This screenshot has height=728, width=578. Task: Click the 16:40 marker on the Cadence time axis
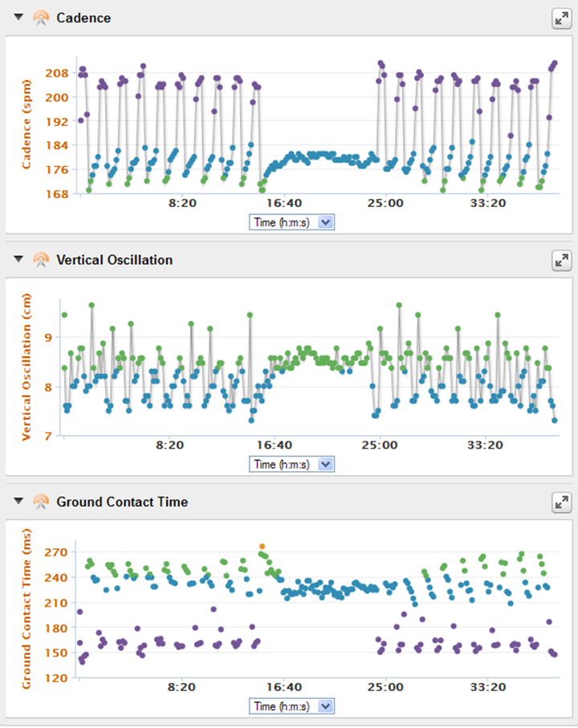pos(283,203)
